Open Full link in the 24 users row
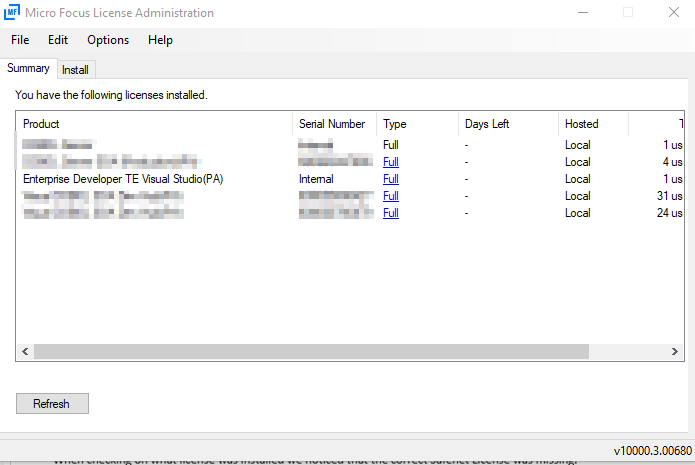Screen dimensions: 695x465 [391, 213]
